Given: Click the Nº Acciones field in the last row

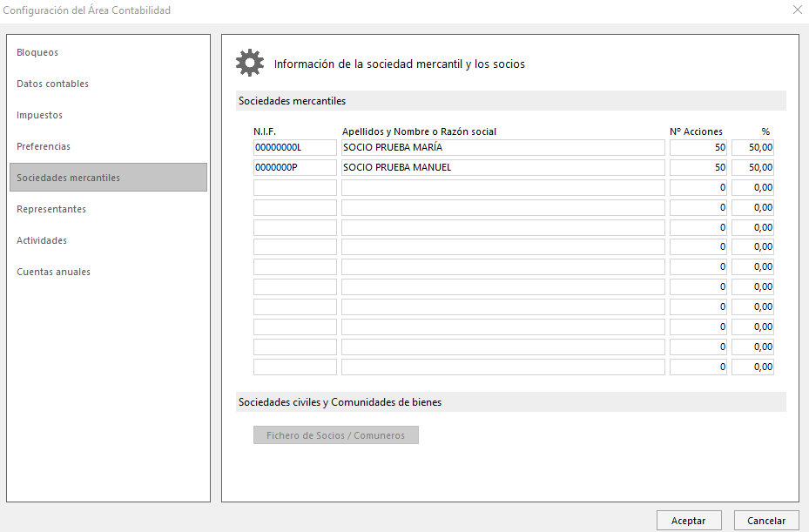Looking at the screenshot, I should [698, 367].
